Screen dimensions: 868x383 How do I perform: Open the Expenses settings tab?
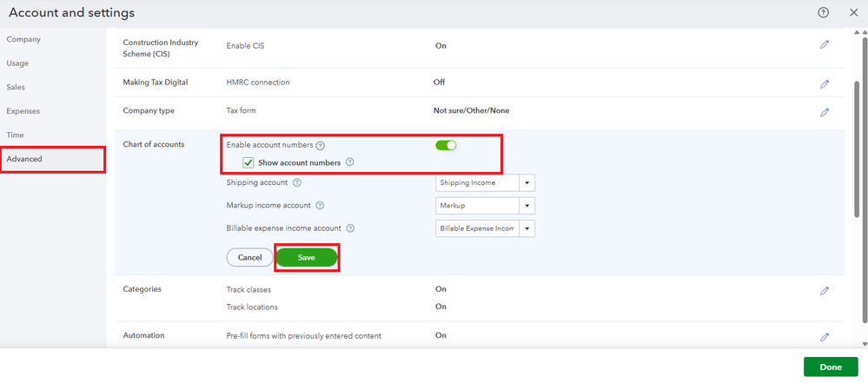(x=23, y=111)
